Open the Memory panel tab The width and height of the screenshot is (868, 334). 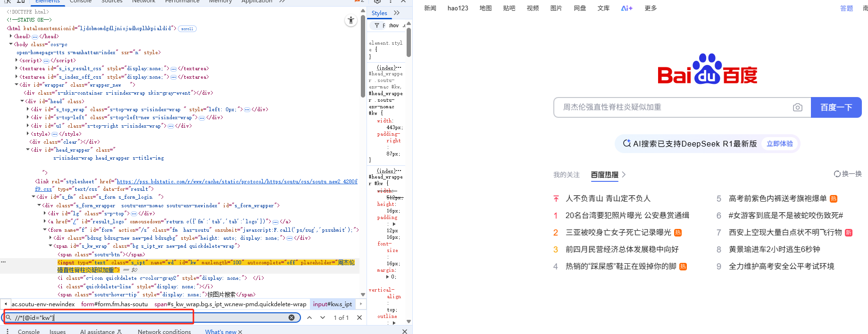[221, 2]
